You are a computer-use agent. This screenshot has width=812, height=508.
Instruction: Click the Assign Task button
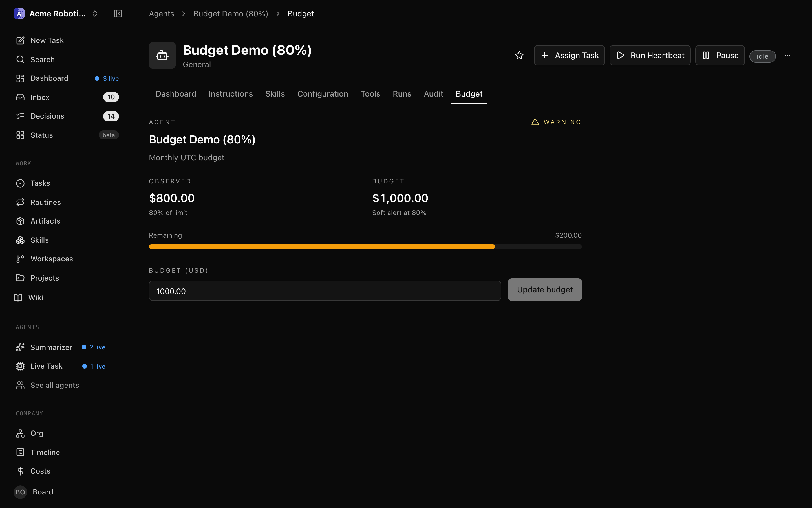pos(569,55)
